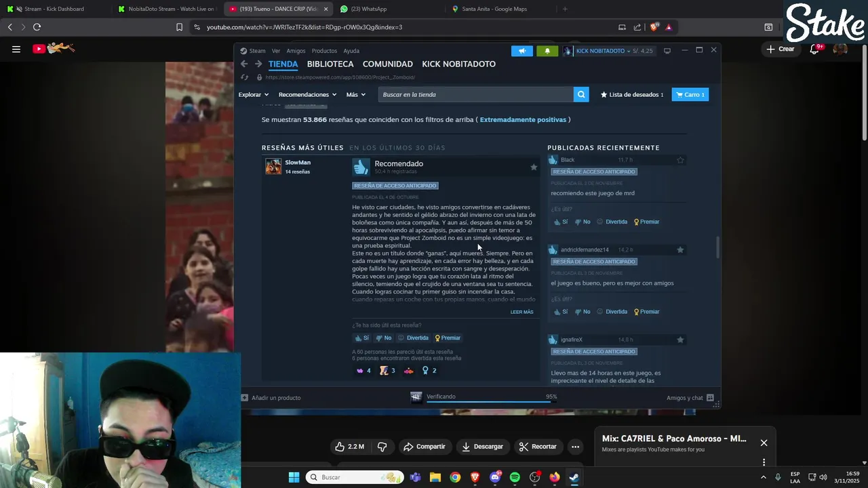This screenshot has width=868, height=488.
Task: Open the Recomendaciones dropdown
Action: [x=307, y=94]
